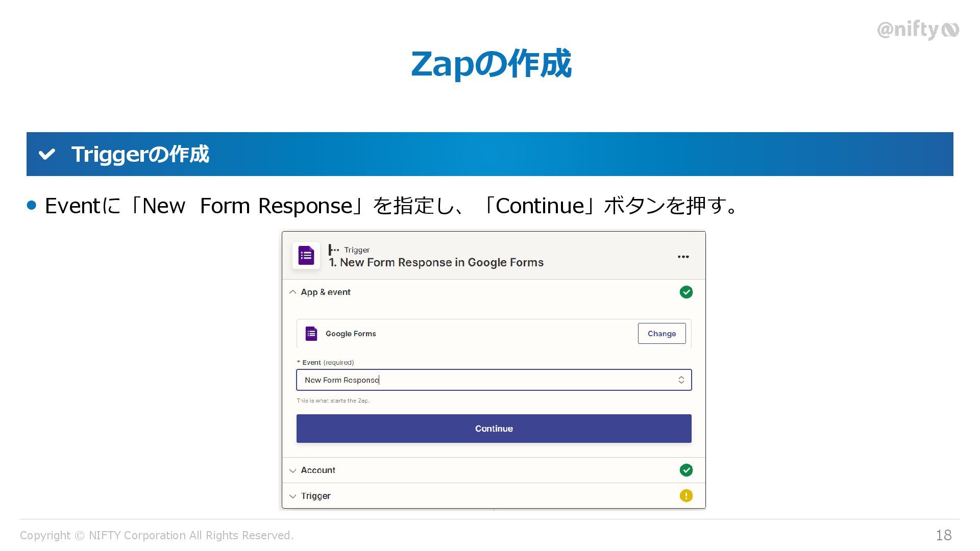Collapse the App & event section
This screenshot has height=551, width=980.
pos(292,292)
